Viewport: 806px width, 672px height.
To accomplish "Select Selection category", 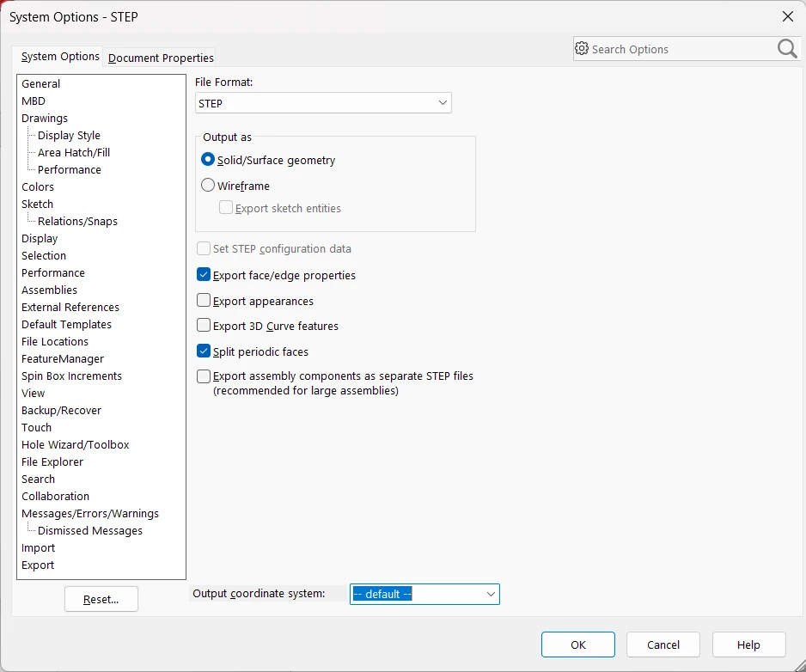I will 44,255.
